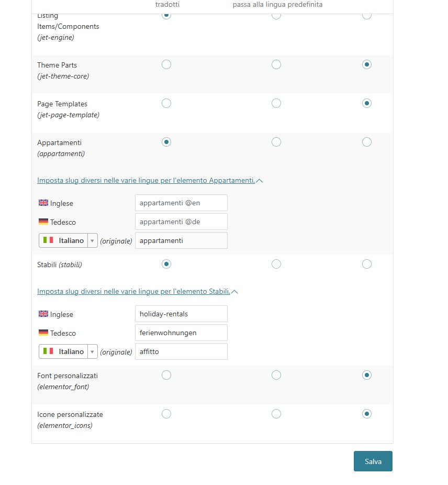Click the German flag icon beside Tedesco under Appartamenti

pos(43,222)
